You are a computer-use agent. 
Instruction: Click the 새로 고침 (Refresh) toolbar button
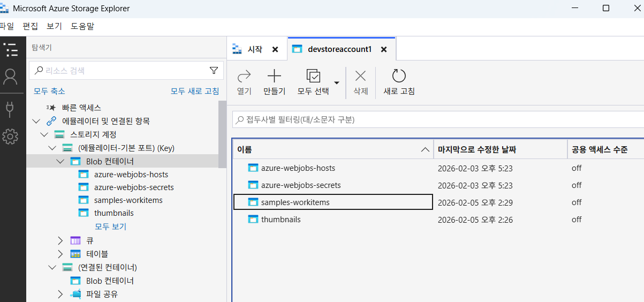[x=399, y=82]
